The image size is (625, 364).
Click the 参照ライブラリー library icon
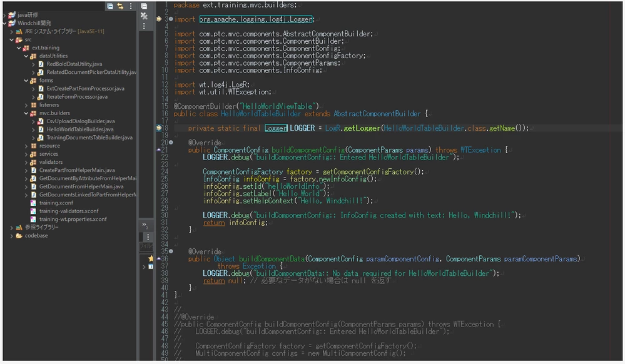coord(19,227)
